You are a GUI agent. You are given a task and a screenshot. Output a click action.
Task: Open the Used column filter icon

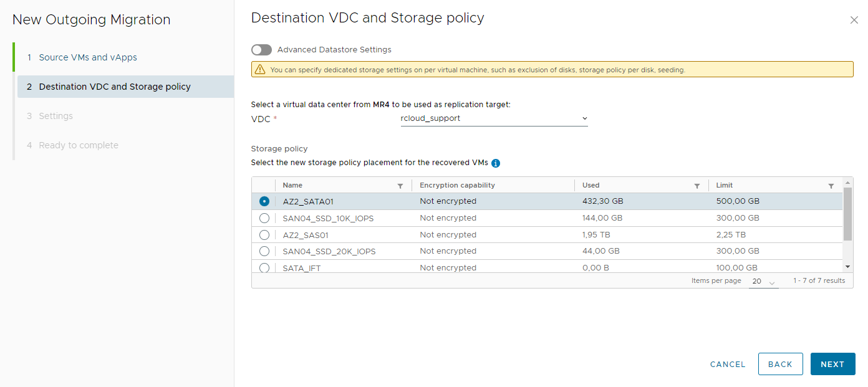(697, 186)
